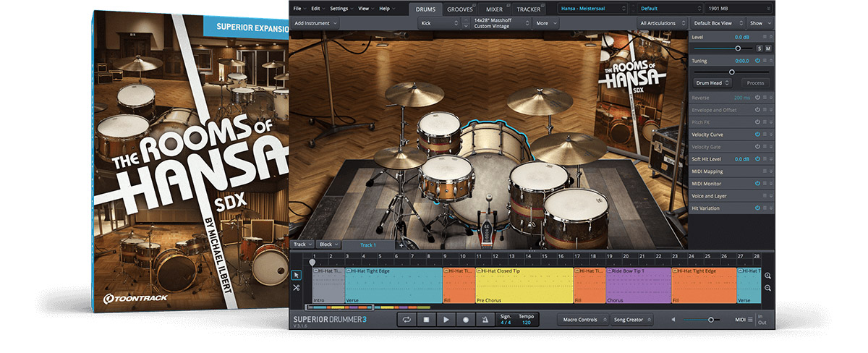This screenshot has width=868, height=353.
Task: Pop out the MIXER tab window icon
Action: (x=507, y=6)
